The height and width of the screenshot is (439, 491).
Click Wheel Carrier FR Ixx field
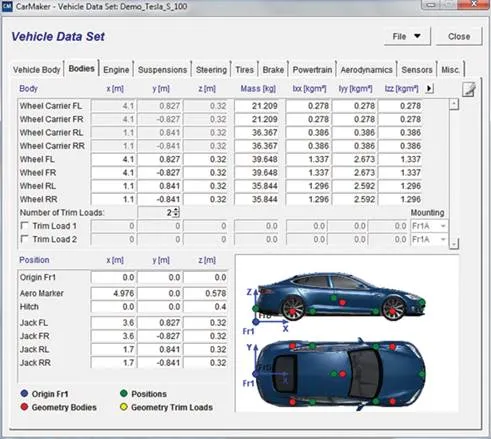[309, 119]
